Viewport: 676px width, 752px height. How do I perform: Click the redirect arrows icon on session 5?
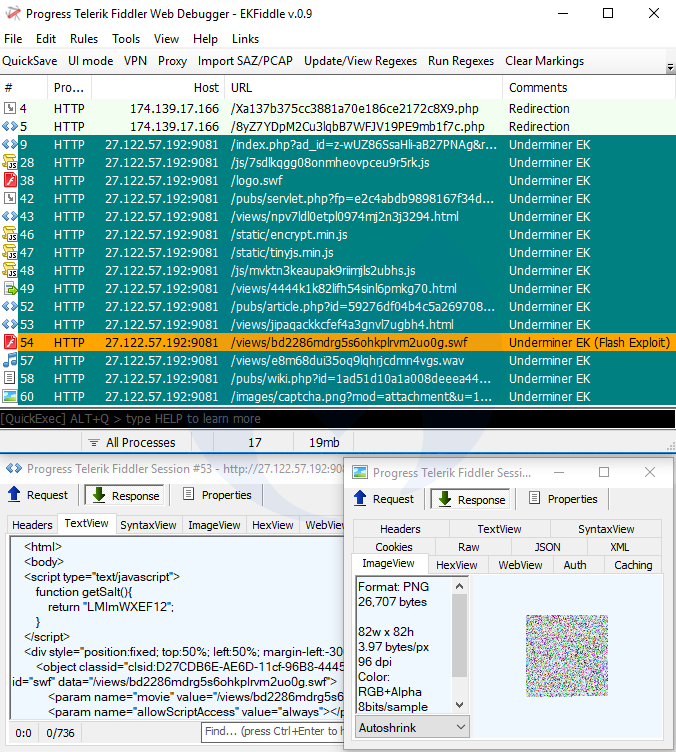tap(10, 127)
